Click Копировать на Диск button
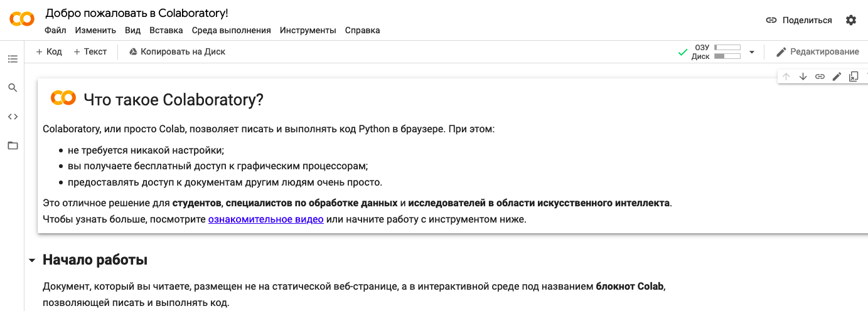Image resolution: width=868 pixels, height=311 pixels. [177, 52]
